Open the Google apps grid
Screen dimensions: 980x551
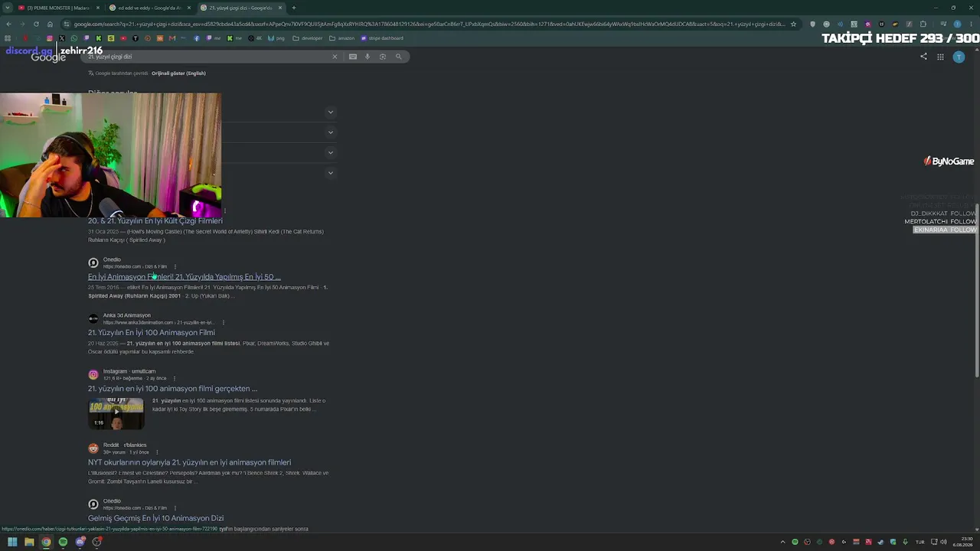(940, 57)
